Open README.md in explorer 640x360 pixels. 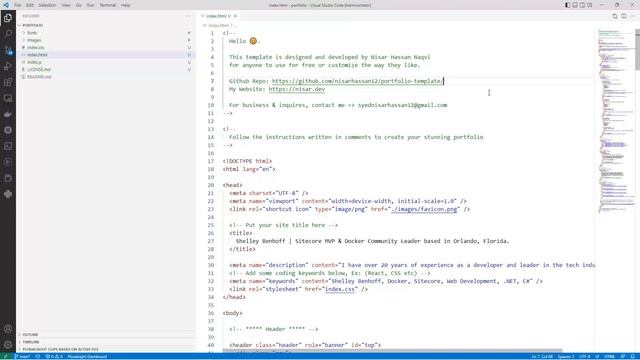coord(106,77)
